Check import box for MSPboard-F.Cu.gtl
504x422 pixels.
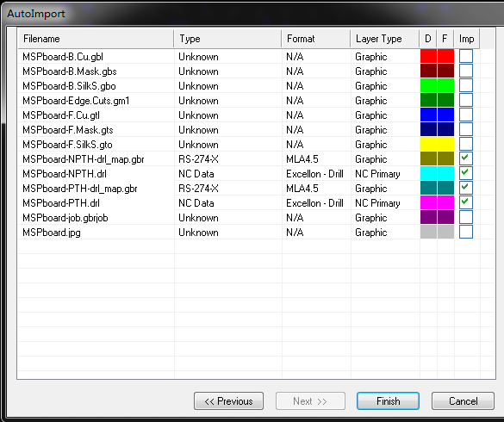pyautogui.click(x=466, y=115)
